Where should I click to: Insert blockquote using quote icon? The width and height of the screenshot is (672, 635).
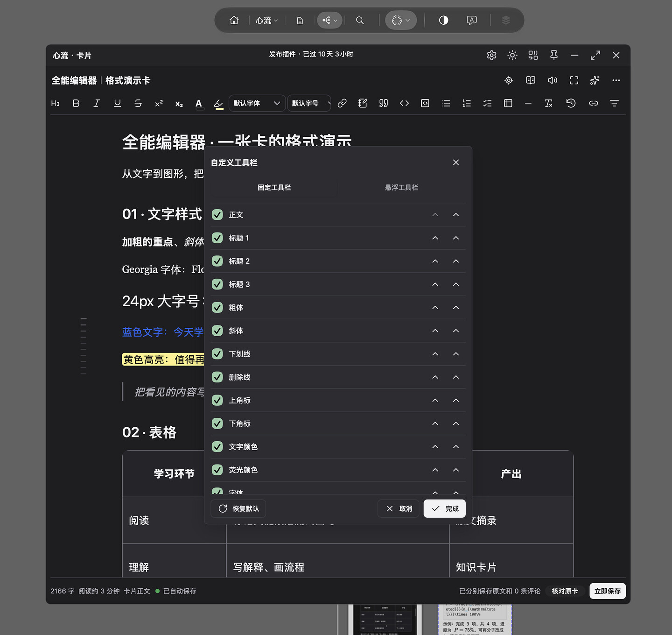coord(384,103)
